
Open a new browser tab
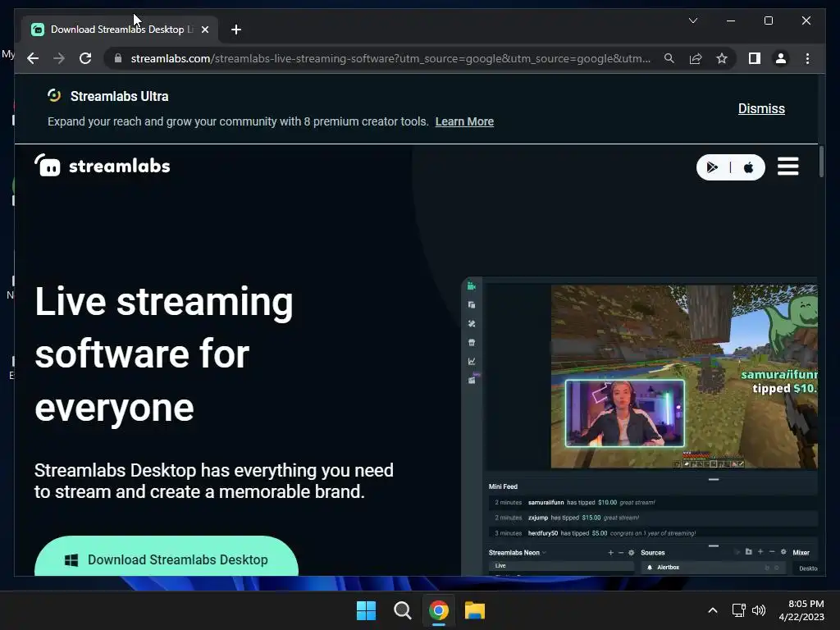236,30
